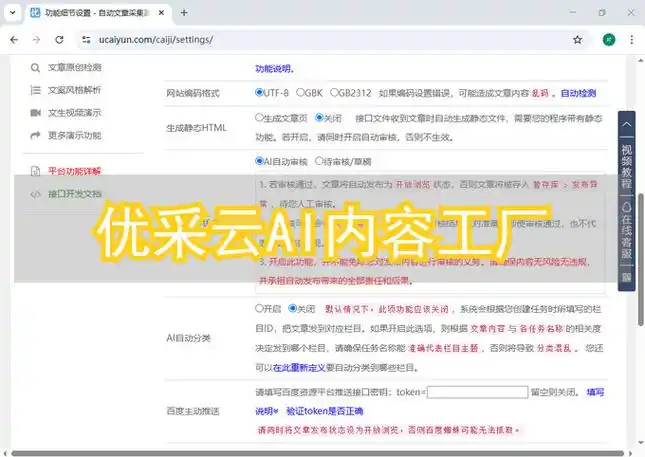
Task: Open 视频教程 in the floating panel
Action: pyautogui.click(x=626, y=166)
